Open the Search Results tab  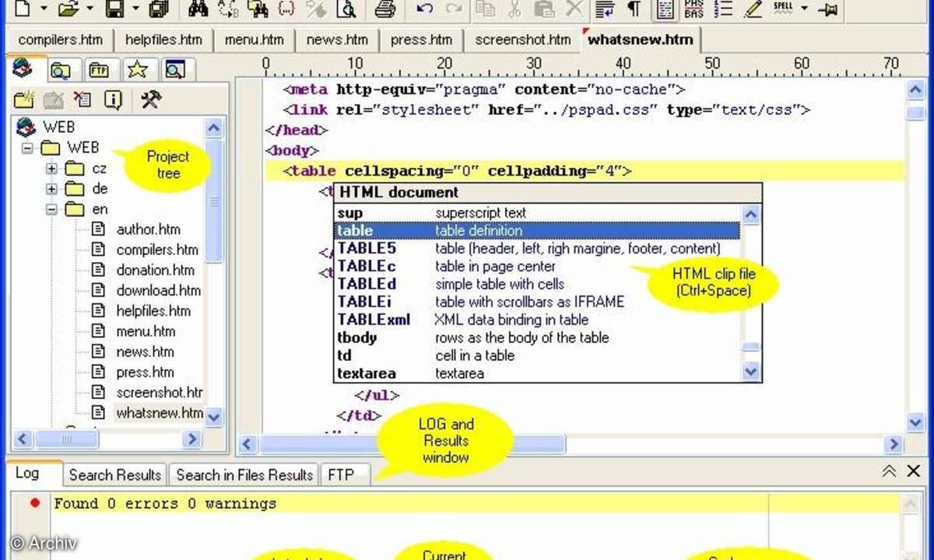pyautogui.click(x=114, y=474)
